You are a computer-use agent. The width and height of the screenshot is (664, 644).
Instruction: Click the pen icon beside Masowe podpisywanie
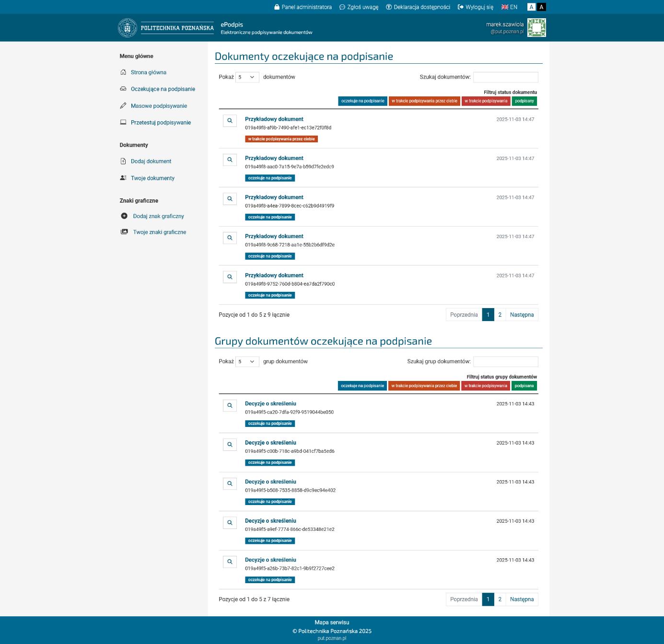click(x=123, y=106)
